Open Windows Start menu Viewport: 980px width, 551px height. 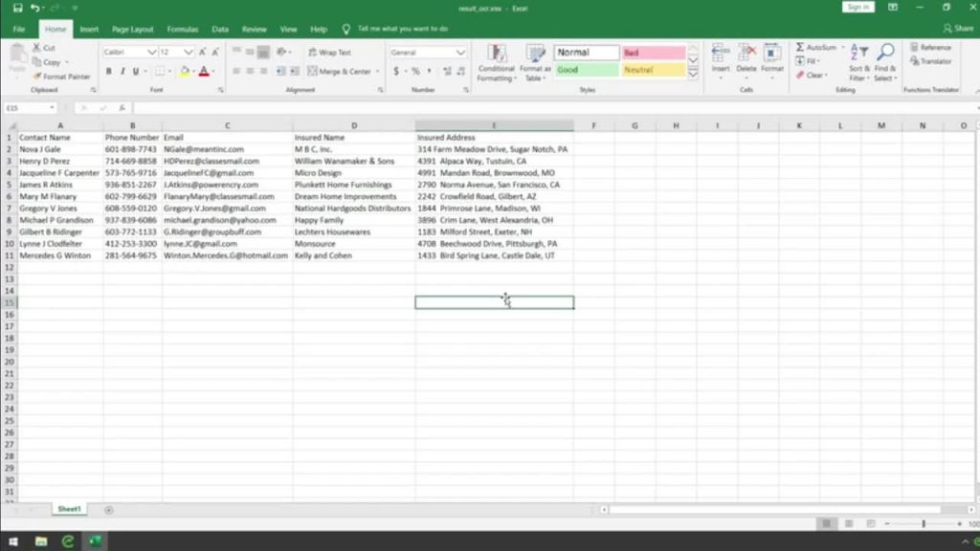(13, 541)
